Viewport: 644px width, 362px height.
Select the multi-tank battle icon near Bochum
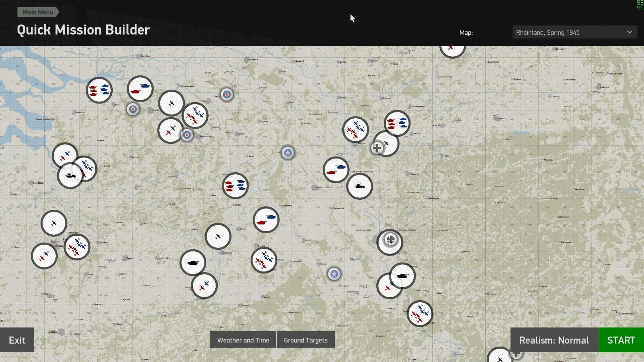coord(397,123)
